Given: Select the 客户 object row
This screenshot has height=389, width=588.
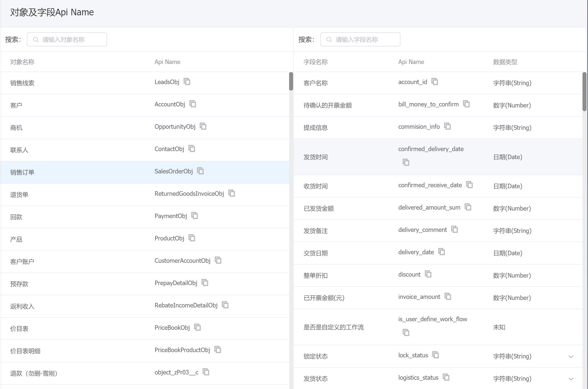Looking at the screenshot, I should [145, 105].
